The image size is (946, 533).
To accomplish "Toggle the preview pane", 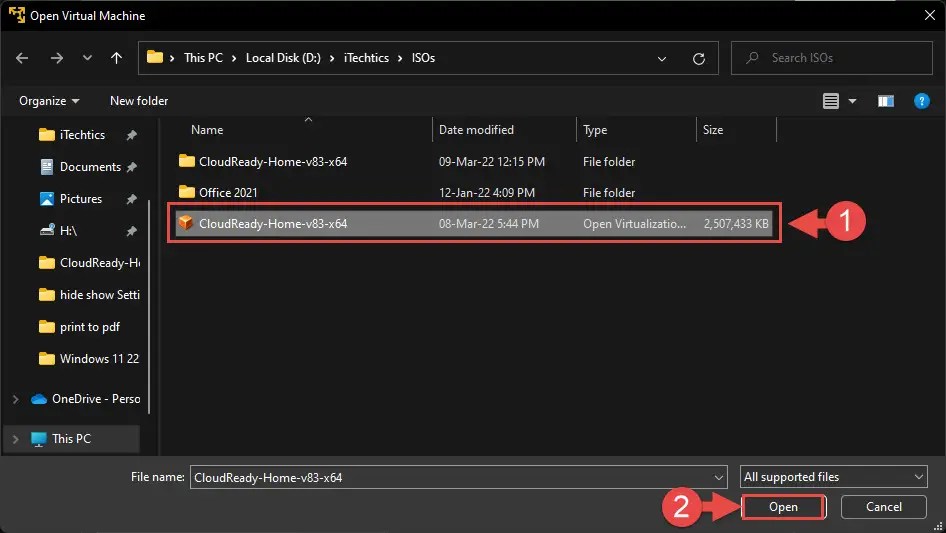I will click(x=886, y=101).
